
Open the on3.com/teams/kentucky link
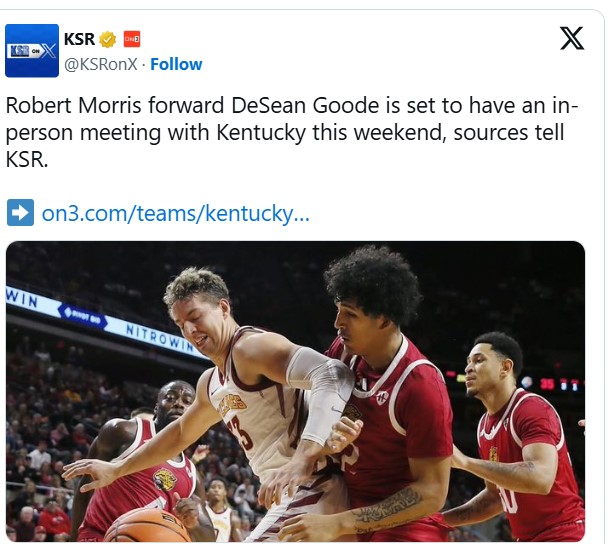tap(175, 213)
